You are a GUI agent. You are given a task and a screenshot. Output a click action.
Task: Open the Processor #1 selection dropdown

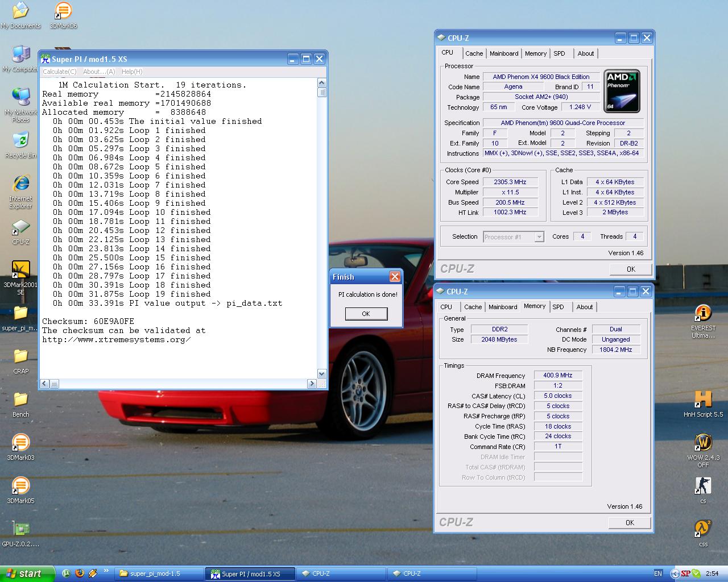tap(539, 237)
